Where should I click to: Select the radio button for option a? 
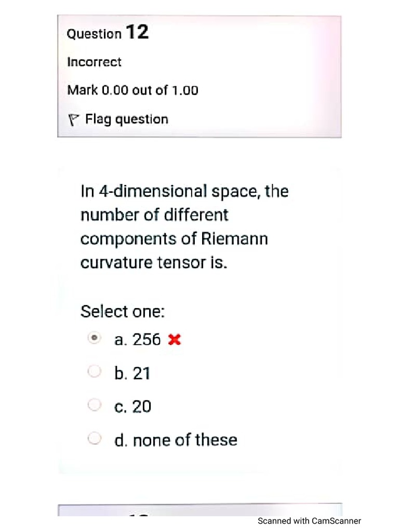pyautogui.click(x=94, y=338)
